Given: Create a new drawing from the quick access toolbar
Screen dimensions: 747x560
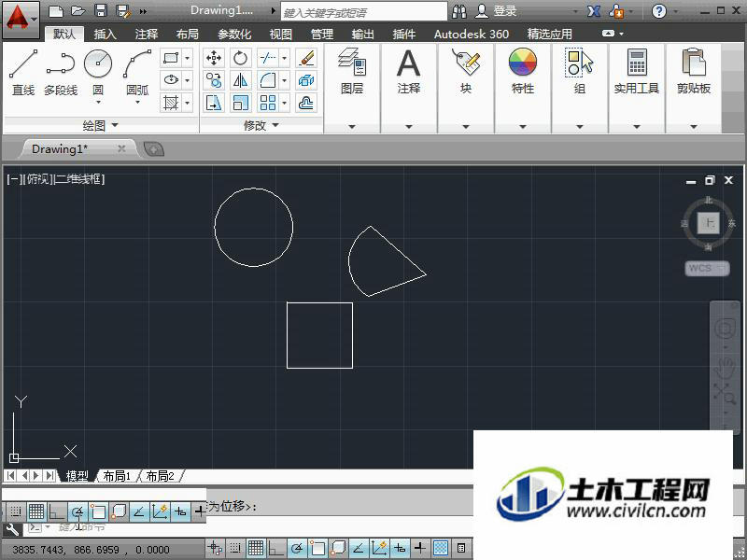Looking at the screenshot, I should [x=56, y=11].
